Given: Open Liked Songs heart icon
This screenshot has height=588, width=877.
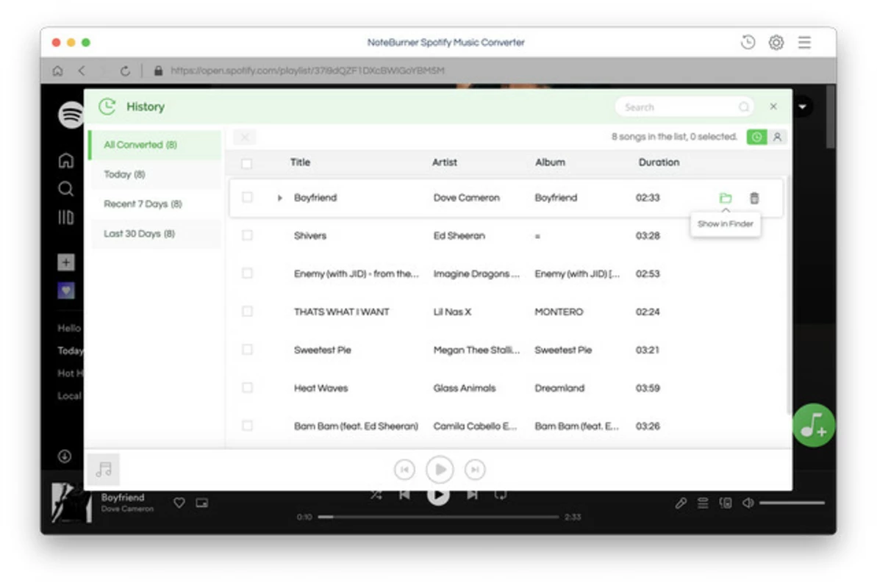Looking at the screenshot, I should [x=65, y=290].
